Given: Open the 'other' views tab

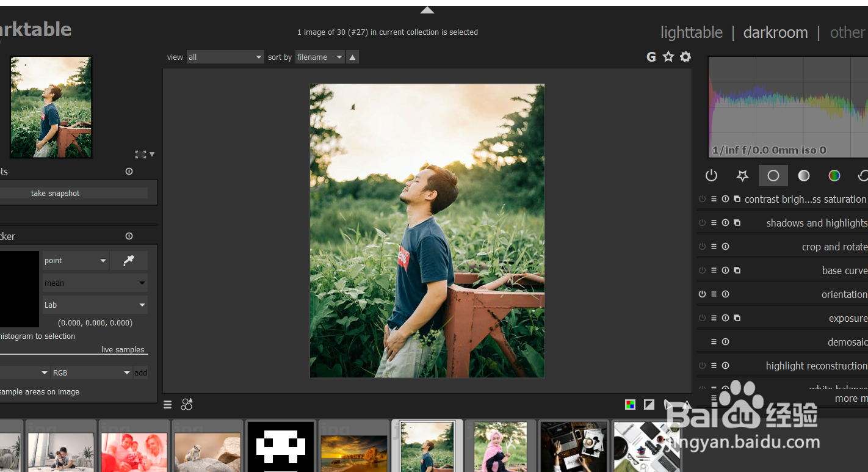Looking at the screenshot, I should click(848, 32).
